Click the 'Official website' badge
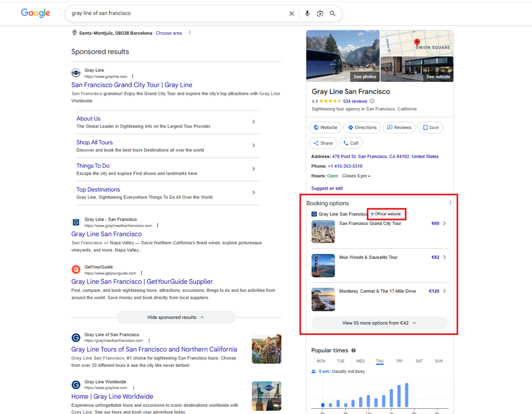The width and height of the screenshot is (532, 414). pos(386,214)
